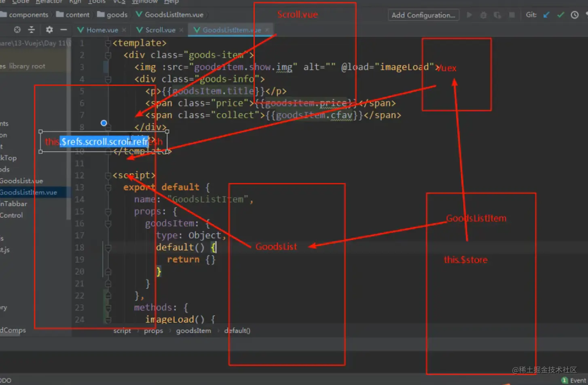
Task: Open the Refactor menu
Action: tap(49, 2)
